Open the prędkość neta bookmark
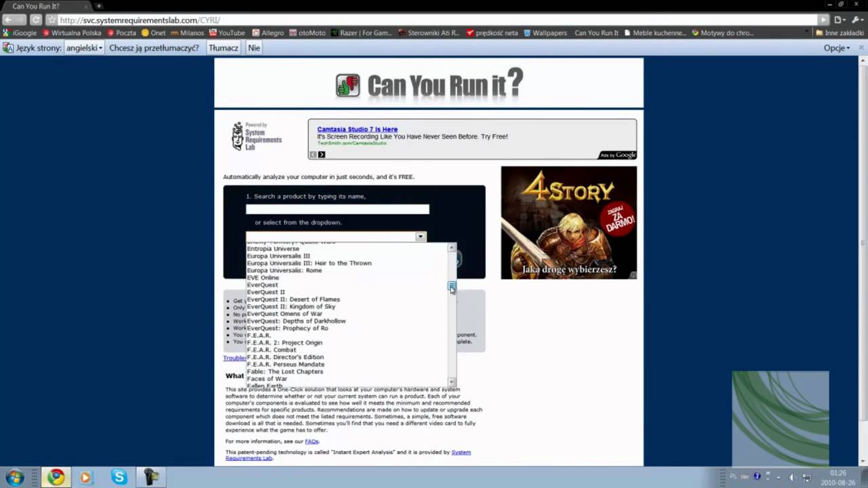868x488 pixels. 492,33
